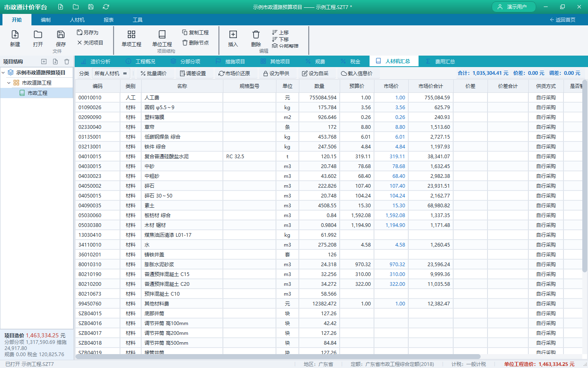Click the 插入 insert icon

click(x=233, y=38)
